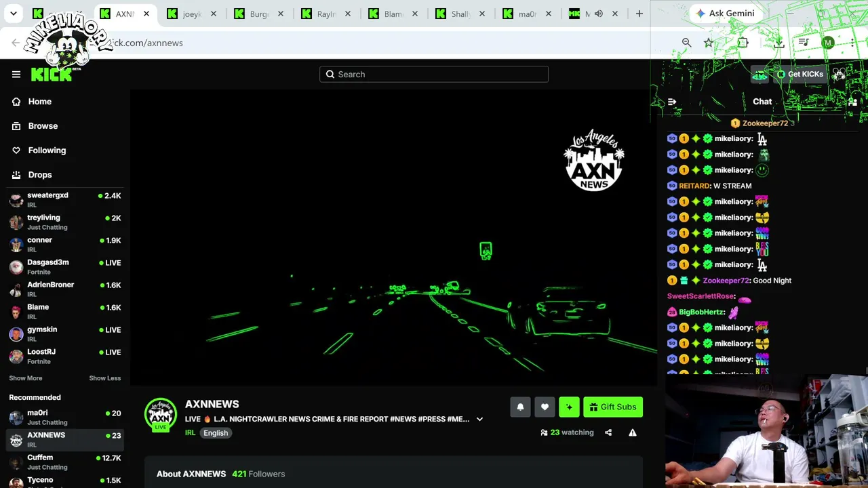Viewport: 868px width, 488px height.
Task: Open gymskin's live stream in the sidebar
Action: click(x=65, y=333)
